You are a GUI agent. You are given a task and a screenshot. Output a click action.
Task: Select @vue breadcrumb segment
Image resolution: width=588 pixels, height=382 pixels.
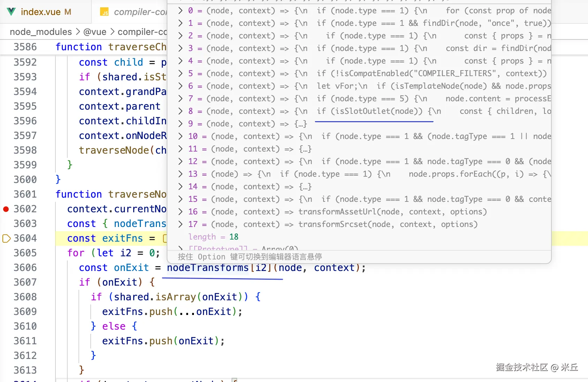(x=95, y=32)
